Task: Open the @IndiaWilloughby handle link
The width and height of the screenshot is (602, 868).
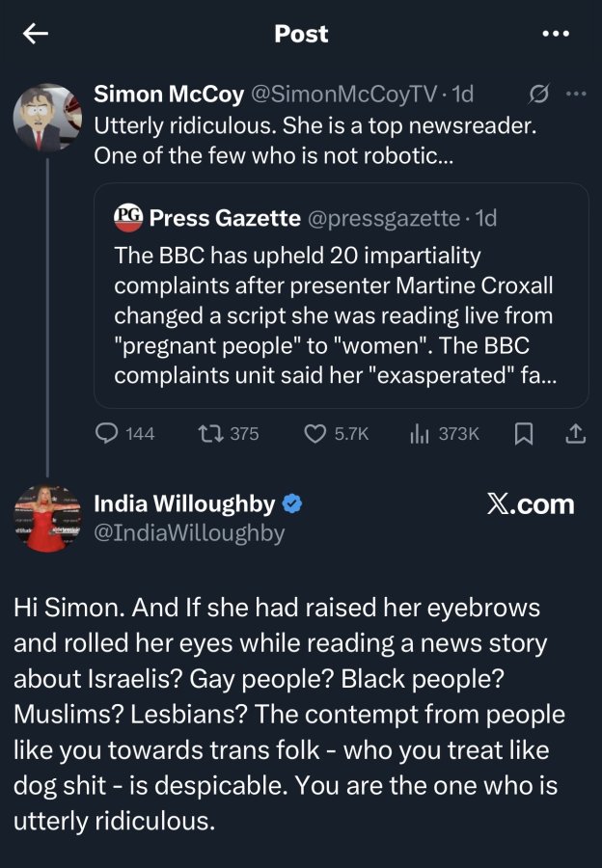Action: pos(189,533)
